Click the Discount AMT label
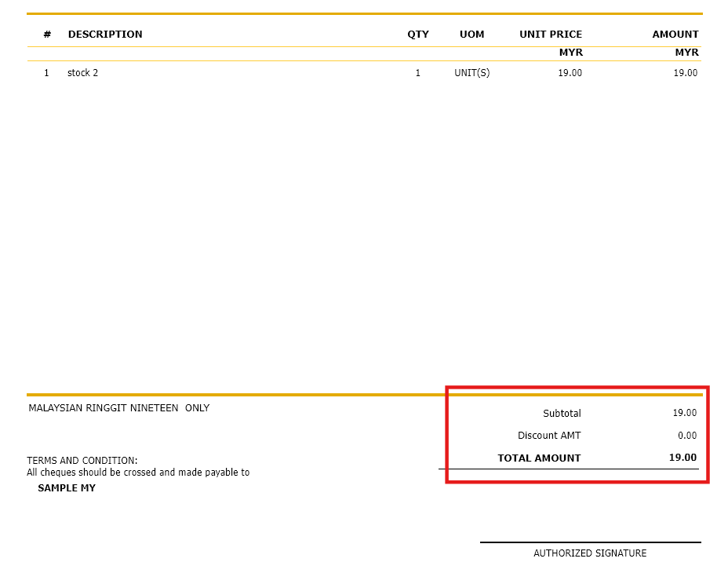728x584 pixels. click(x=549, y=436)
